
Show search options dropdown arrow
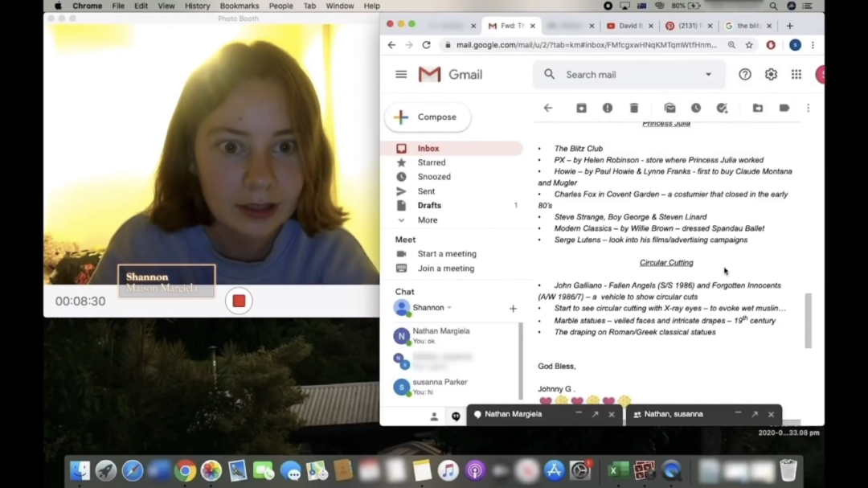click(x=708, y=74)
